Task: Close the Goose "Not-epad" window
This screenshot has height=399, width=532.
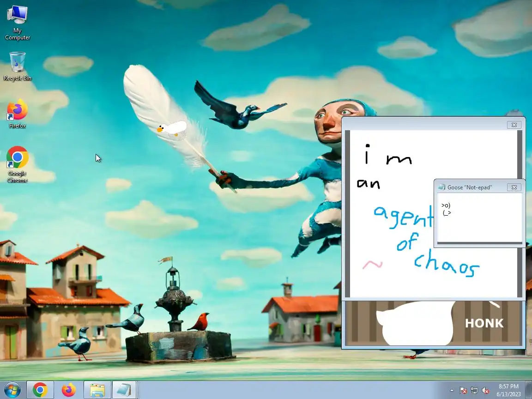Action: click(514, 187)
